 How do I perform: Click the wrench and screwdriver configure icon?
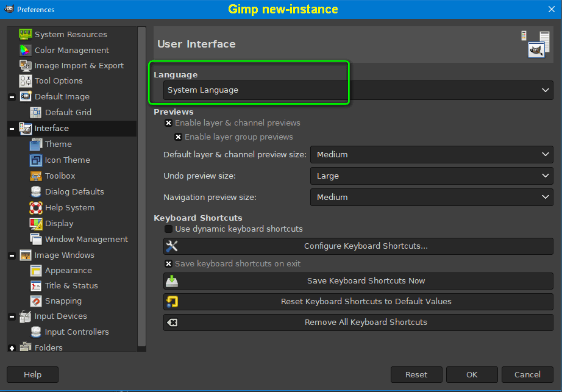172,246
